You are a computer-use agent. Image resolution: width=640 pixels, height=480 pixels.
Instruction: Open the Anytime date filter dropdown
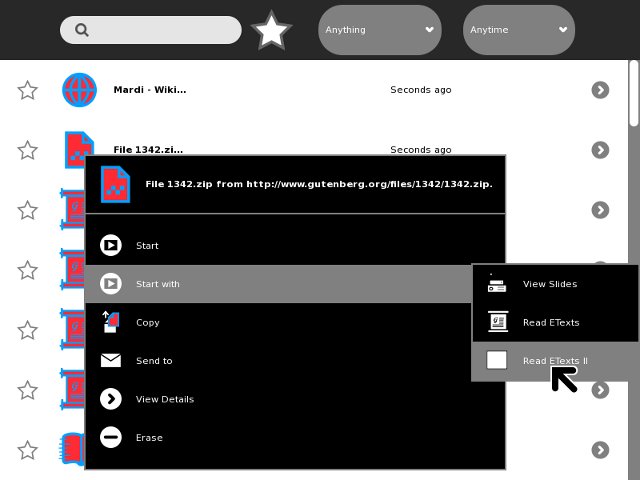click(x=518, y=30)
